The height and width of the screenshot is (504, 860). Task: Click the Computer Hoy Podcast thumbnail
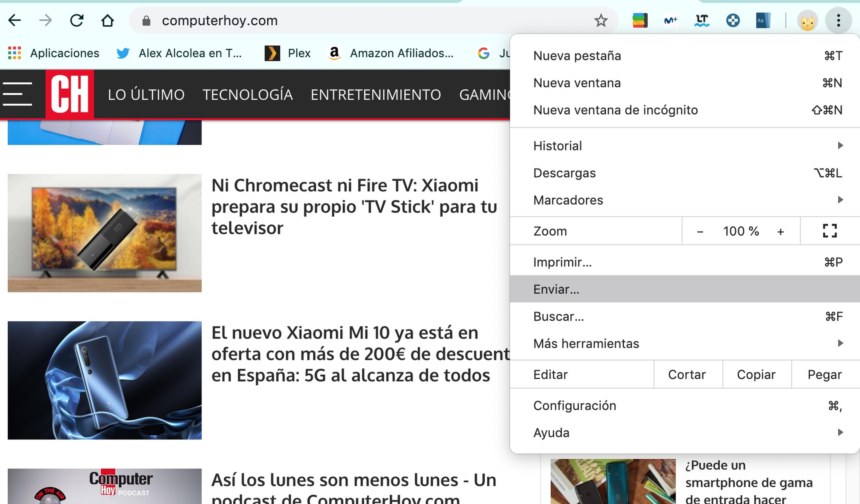click(104, 486)
